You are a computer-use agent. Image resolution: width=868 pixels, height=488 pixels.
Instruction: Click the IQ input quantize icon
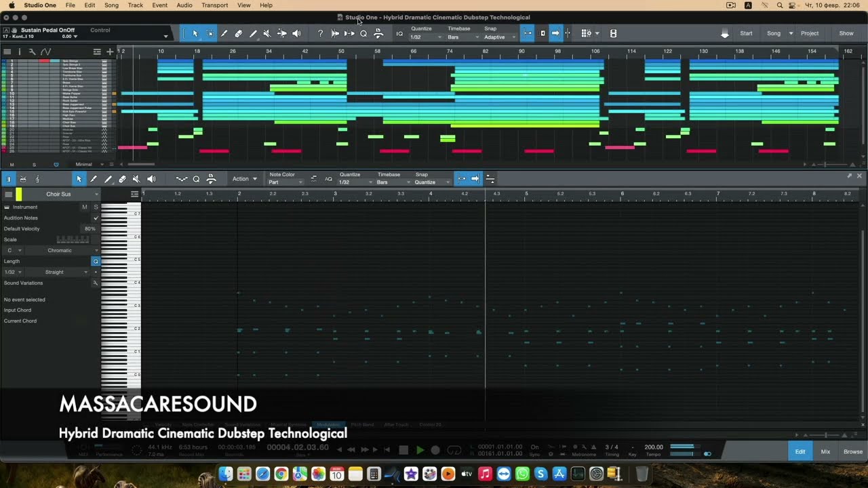(399, 33)
